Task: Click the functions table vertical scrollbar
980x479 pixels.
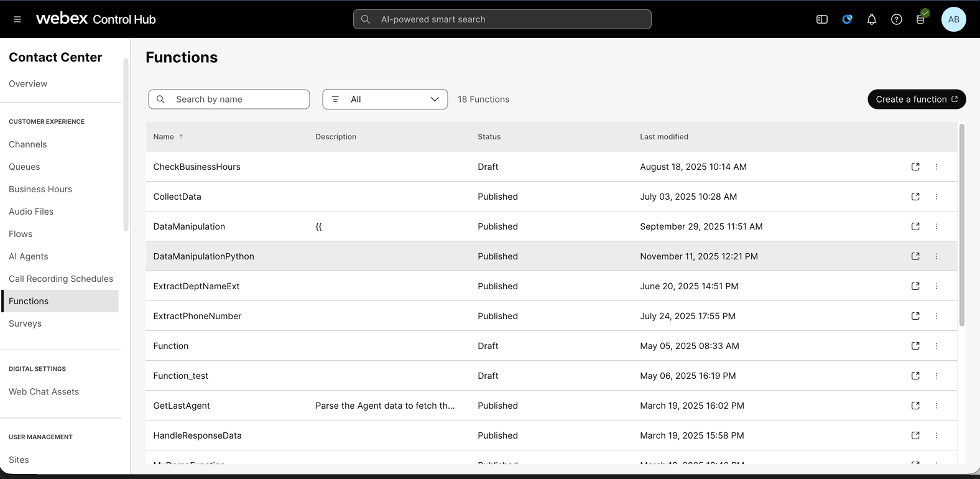Action: point(962,224)
